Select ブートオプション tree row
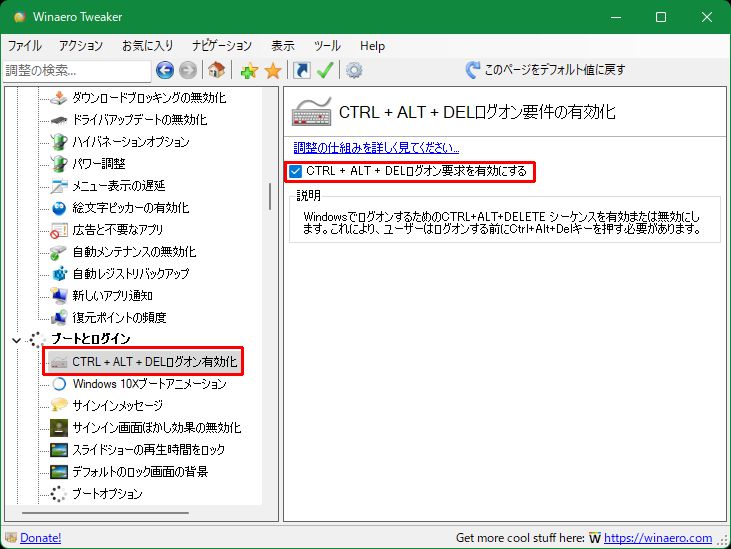This screenshot has width=731, height=549. 108,494
